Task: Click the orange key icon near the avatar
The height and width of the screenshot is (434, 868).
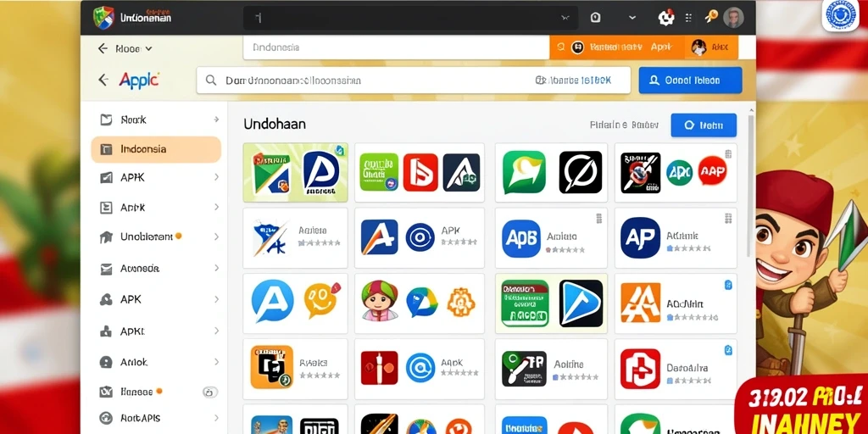Action: (711, 17)
